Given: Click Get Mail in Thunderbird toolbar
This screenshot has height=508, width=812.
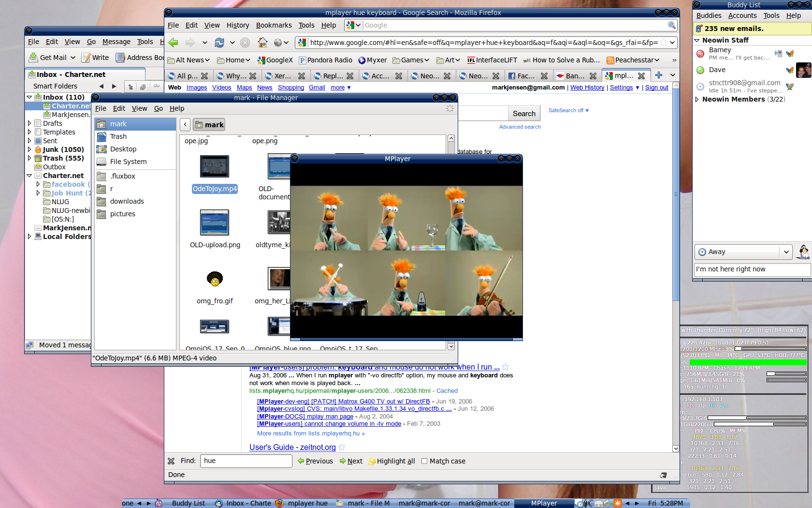Looking at the screenshot, I should click(47, 58).
